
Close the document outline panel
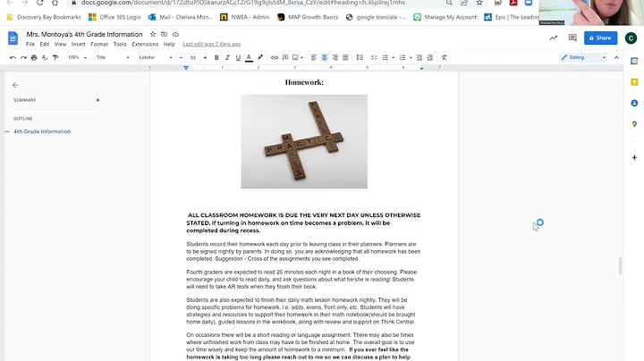(x=15, y=85)
